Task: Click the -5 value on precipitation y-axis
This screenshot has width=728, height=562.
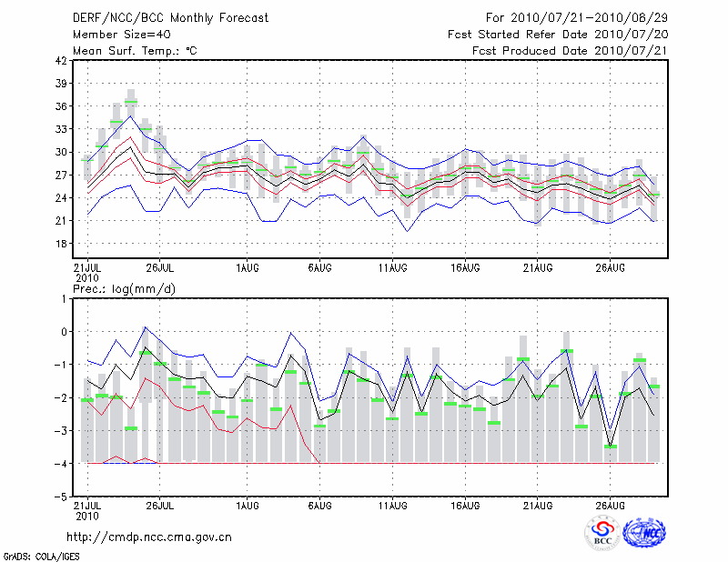Action: click(61, 497)
